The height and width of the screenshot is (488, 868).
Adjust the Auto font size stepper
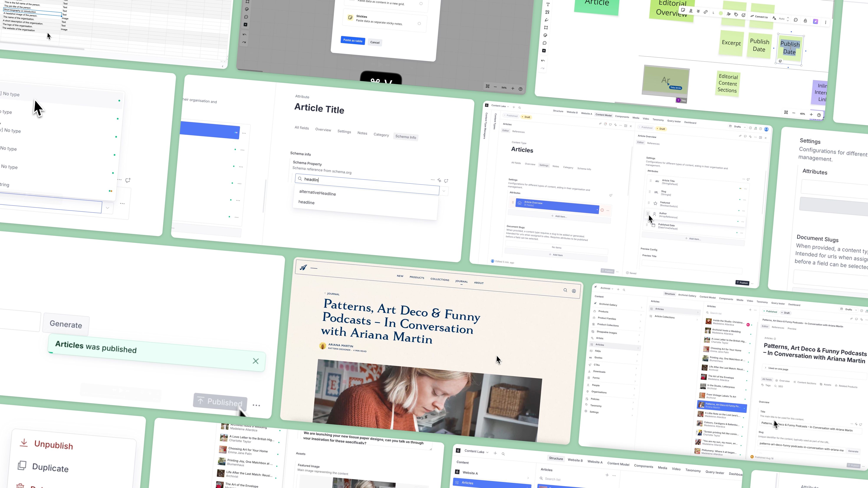click(788, 19)
